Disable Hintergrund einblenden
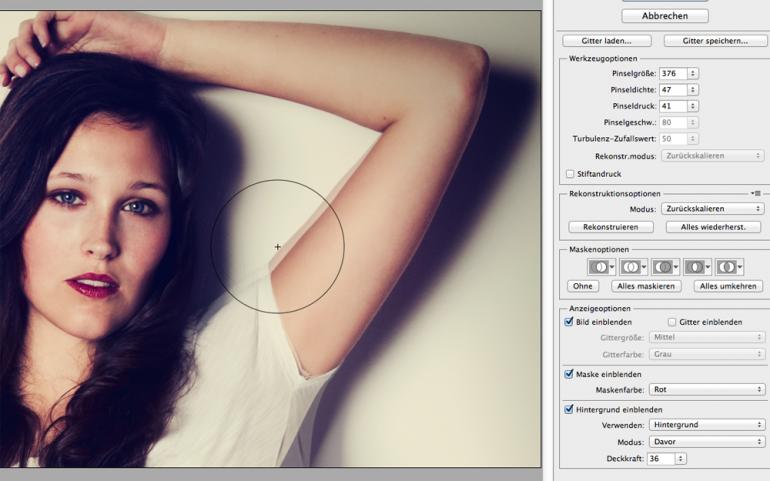770x481 pixels. [x=569, y=409]
